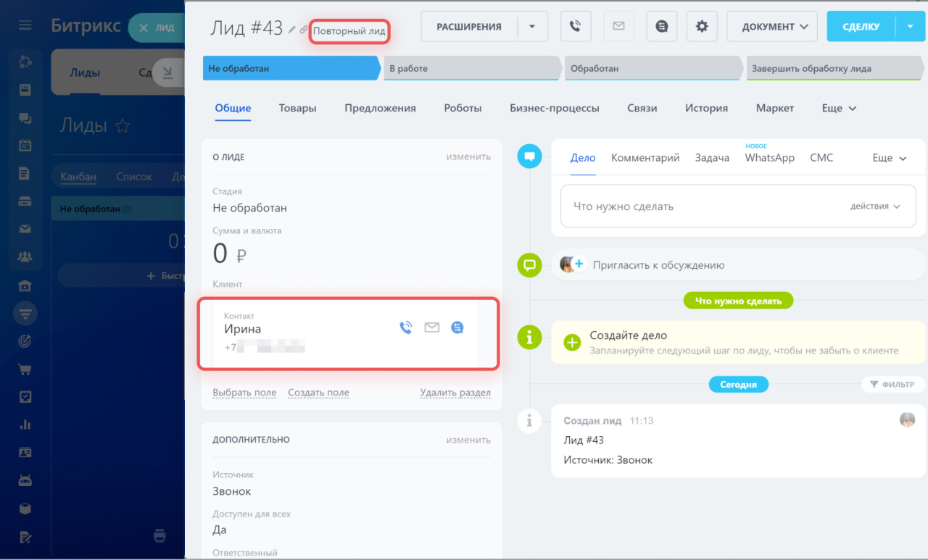Copy lead link via chain icon
Image resolution: width=928 pixels, height=560 pixels.
click(x=304, y=30)
